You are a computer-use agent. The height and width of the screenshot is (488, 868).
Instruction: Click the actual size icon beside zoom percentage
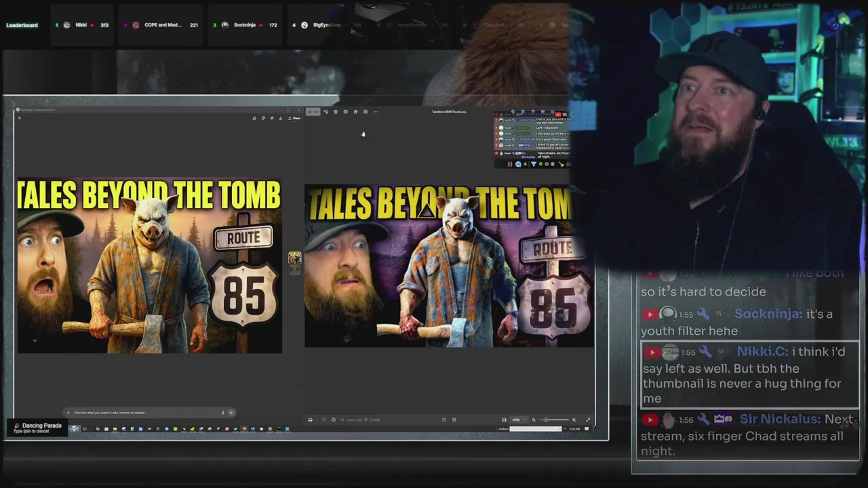[x=504, y=420]
